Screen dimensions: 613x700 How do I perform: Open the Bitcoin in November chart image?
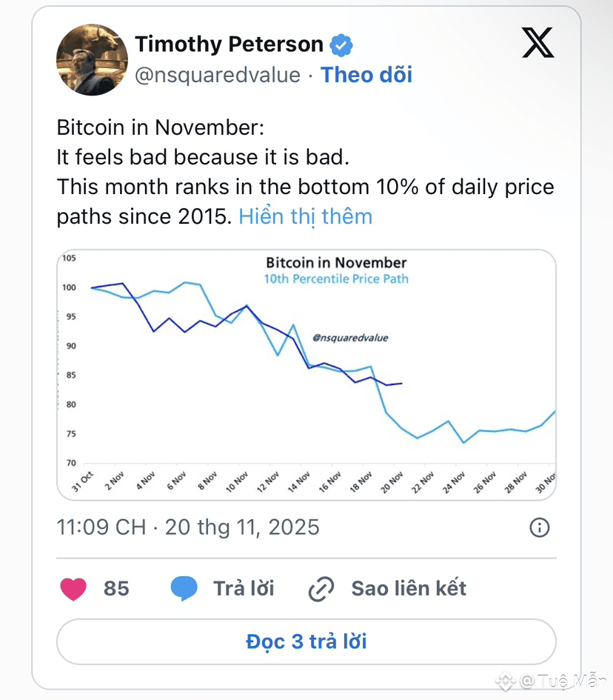(x=306, y=374)
